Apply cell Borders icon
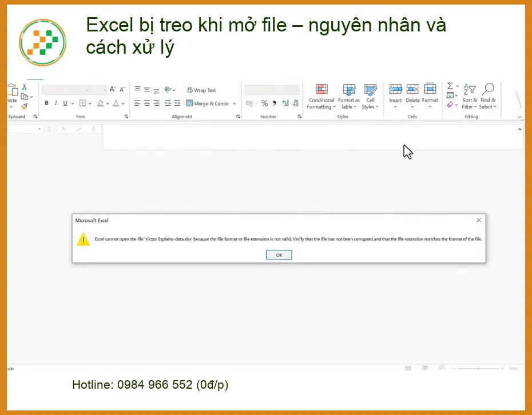The height and width of the screenshot is (415, 532). pos(82,103)
